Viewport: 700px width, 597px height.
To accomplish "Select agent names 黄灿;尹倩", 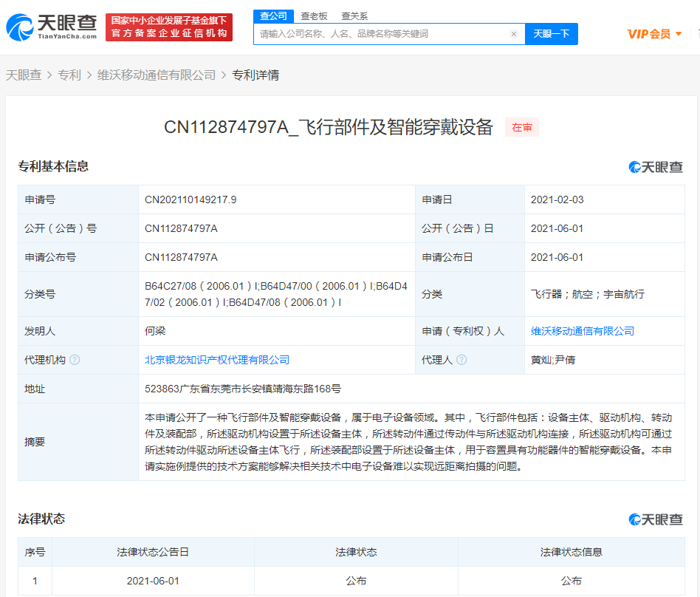I will point(553,360).
